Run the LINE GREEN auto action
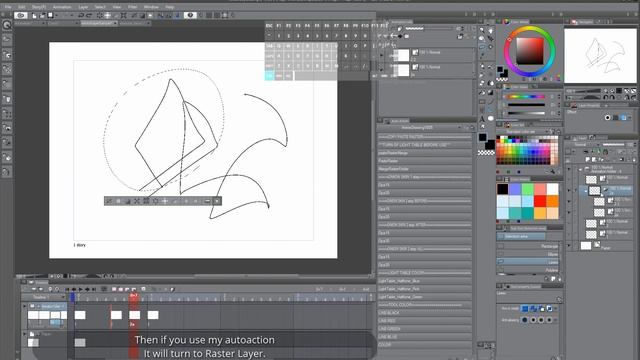This screenshot has height=360, width=640. coord(425,329)
